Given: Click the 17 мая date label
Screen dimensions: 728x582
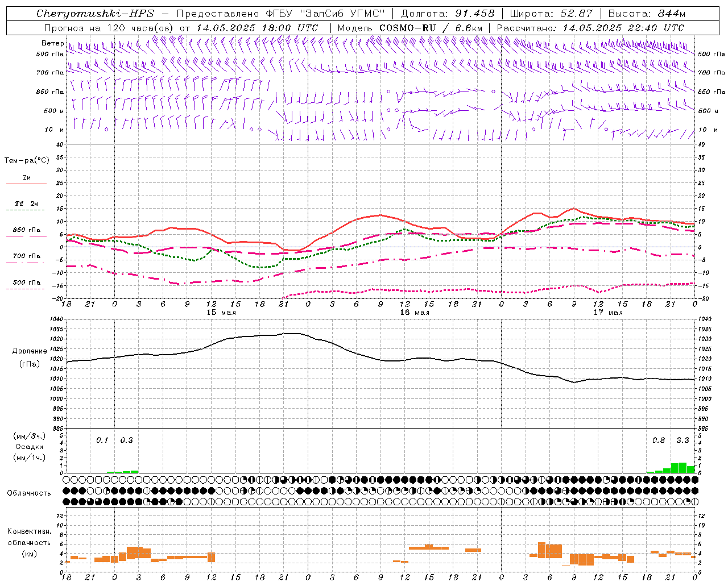Looking at the screenshot, I should (x=608, y=313).
